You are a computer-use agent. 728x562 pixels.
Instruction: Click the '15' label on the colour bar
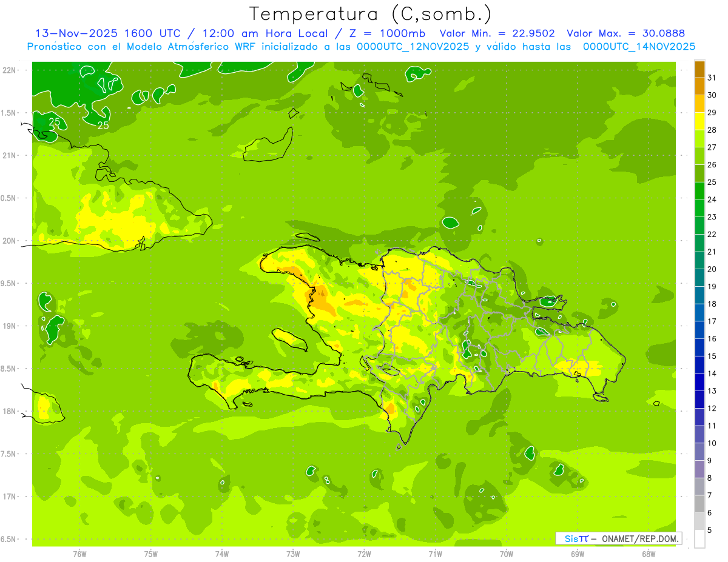[x=712, y=356]
